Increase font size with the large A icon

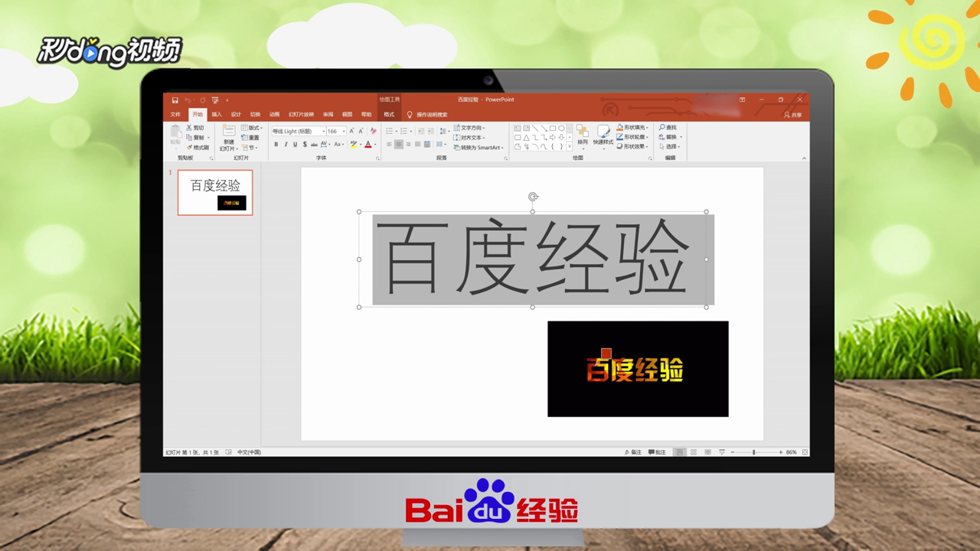coord(351,131)
